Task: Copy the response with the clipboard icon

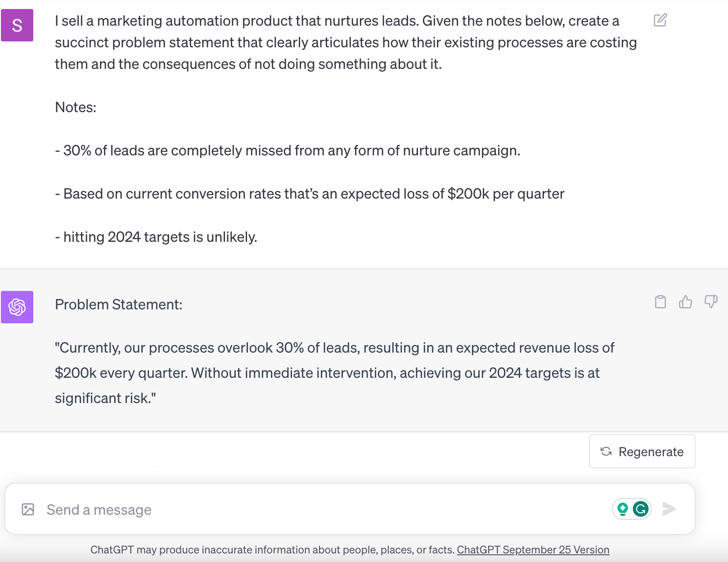Action: pyautogui.click(x=661, y=302)
